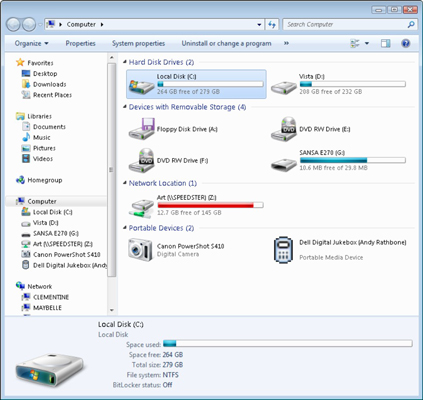Viewport: 423px width, 400px height.
Task: Click the search magnifier icon
Action: (411, 24)
